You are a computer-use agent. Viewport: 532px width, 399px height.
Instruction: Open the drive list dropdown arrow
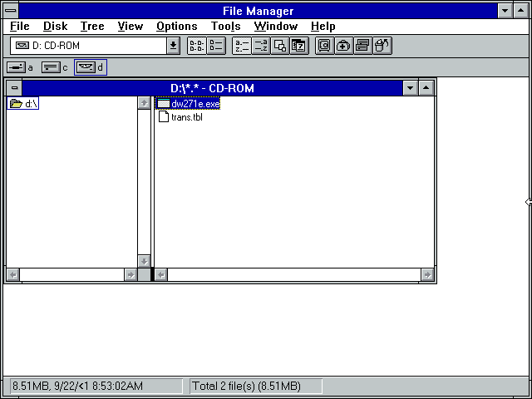[173, 46]
